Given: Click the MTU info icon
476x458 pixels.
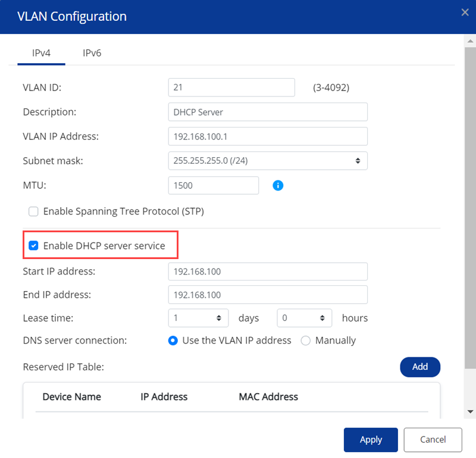Looking at the screenshot, I should pyautogui.click(x=278, y=185).
